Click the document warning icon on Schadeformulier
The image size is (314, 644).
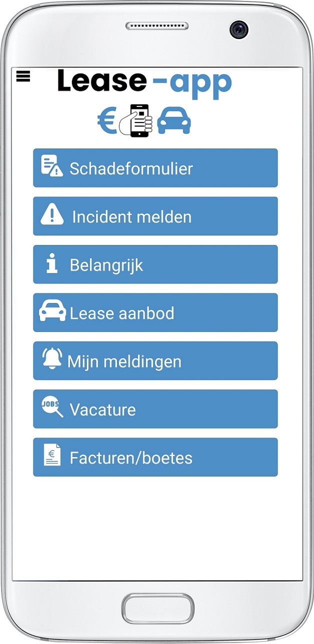click(52, 166)
